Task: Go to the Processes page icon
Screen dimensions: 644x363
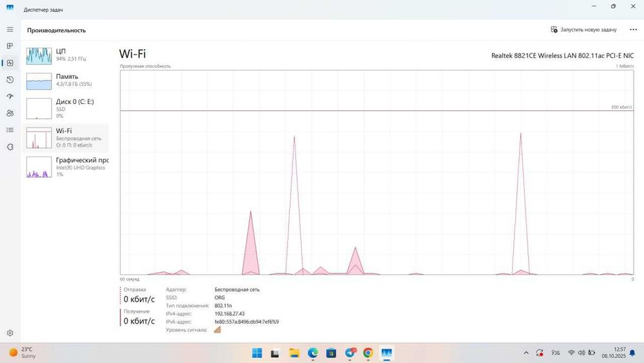Action: point(10,46)
